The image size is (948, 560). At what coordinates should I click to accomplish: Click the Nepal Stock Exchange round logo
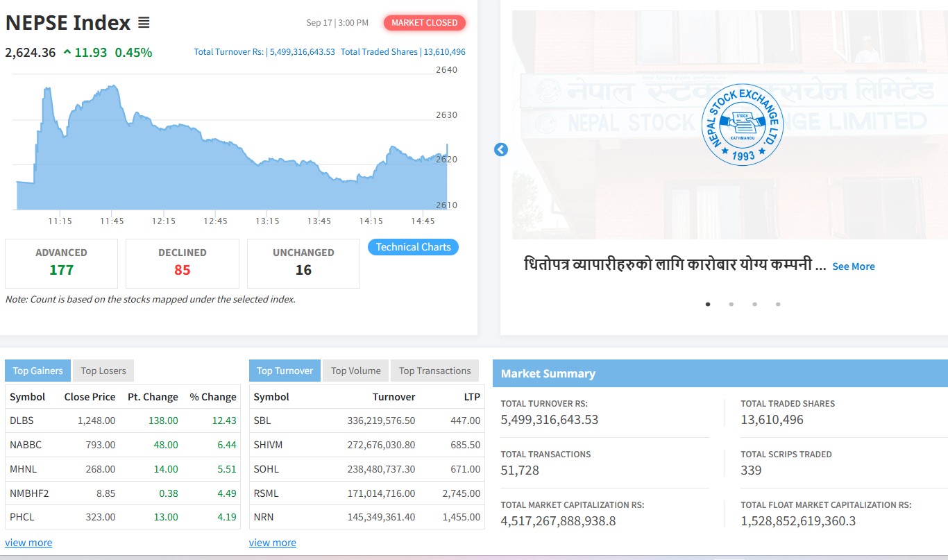(x=743, y=125)
